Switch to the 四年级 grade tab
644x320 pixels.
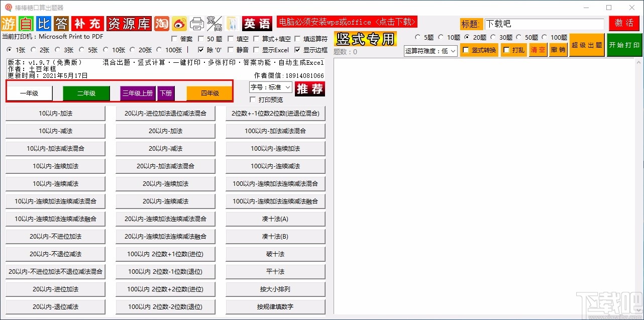point(209,92)
